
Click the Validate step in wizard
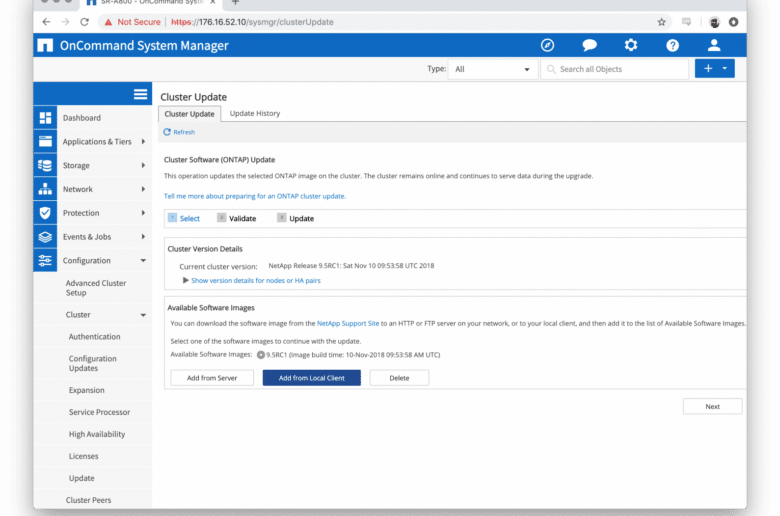click(237, 218)
